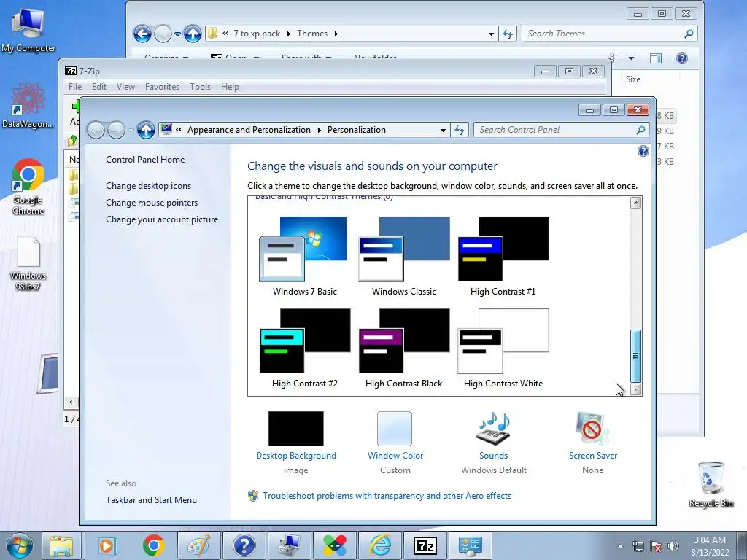Open Windows Explorer from the taskbar
The width and height of the screenshot is (747, 560).
coord(61,545)
